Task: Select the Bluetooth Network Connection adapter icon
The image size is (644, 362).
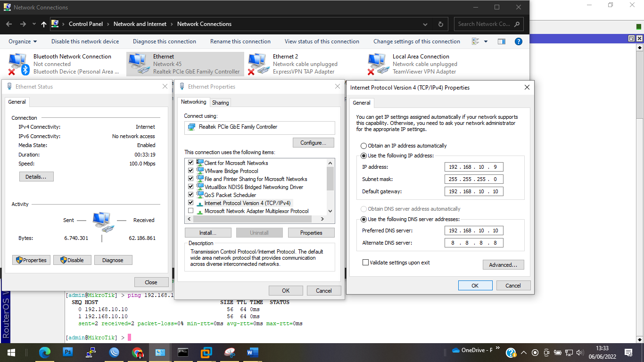Action: point(19,64)
